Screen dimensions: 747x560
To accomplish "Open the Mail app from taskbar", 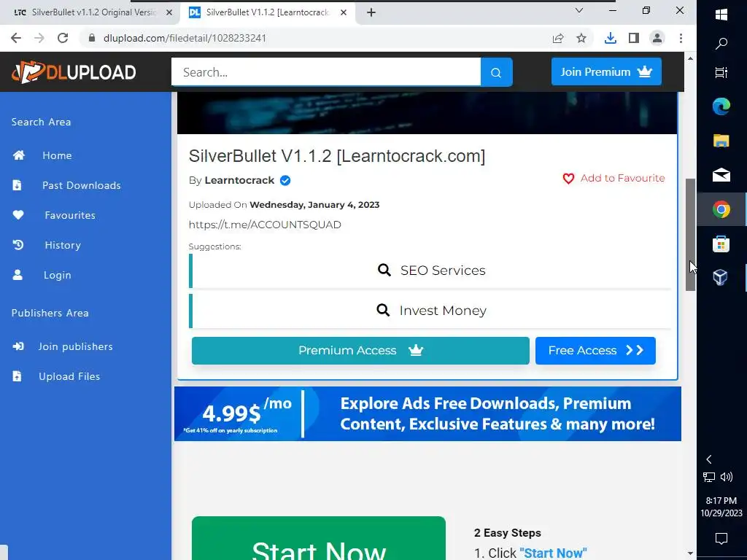I will click(721, 175).
